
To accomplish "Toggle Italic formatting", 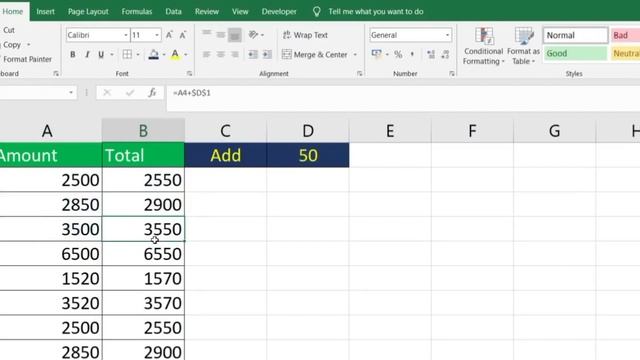I will (87, 54).
